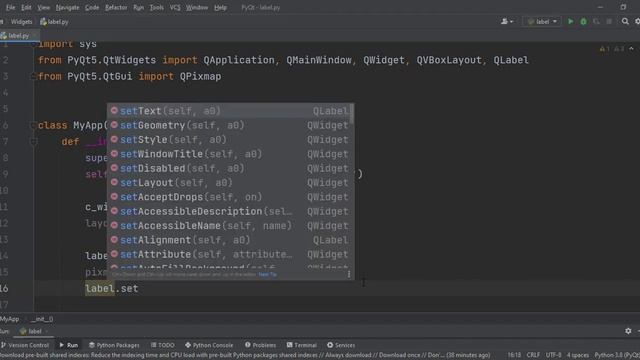Open the Window menu
Screen dimensions: 640x360
click(197, 7)
